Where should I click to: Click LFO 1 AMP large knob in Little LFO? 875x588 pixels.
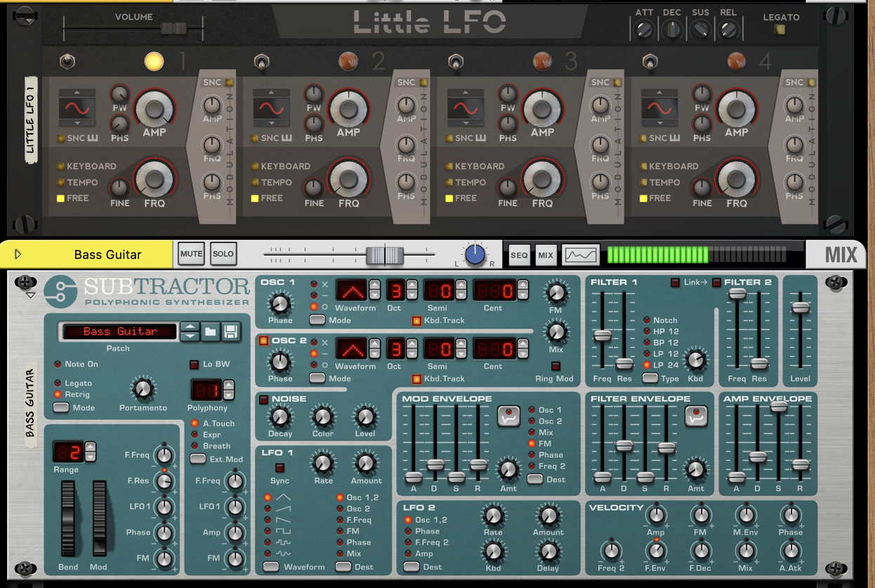[x=154, y=109]
